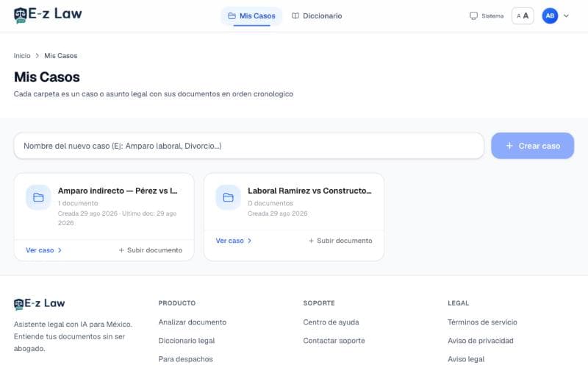This screenshot has height=368, width=588.
Task: Click the '1 documento' count text
Action: click(x=78, y=203)
